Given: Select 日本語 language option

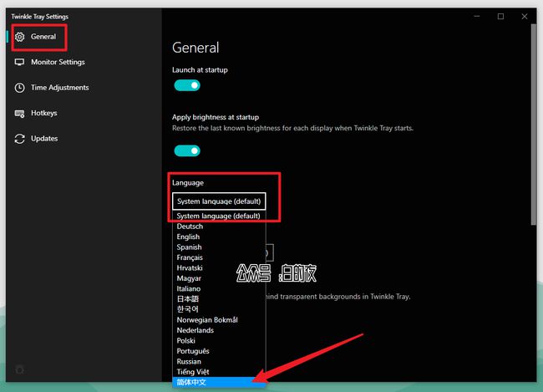Looking at the screenshot, I should [189, 299].
